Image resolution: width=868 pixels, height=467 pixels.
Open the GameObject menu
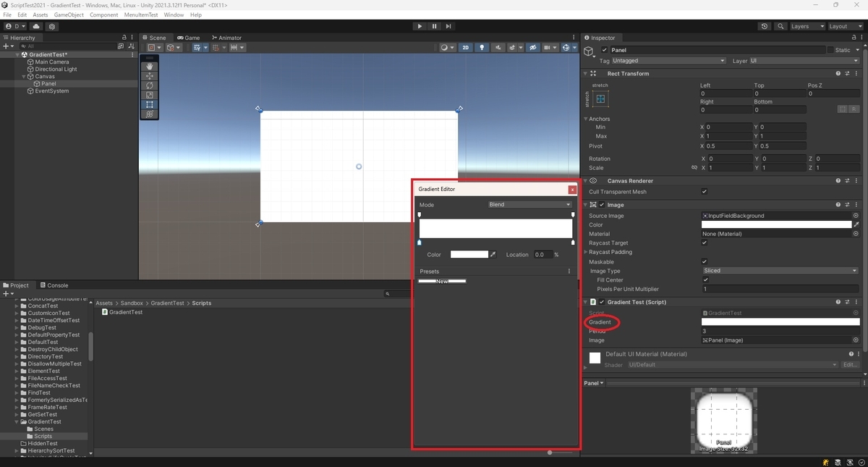click(69, 14)
